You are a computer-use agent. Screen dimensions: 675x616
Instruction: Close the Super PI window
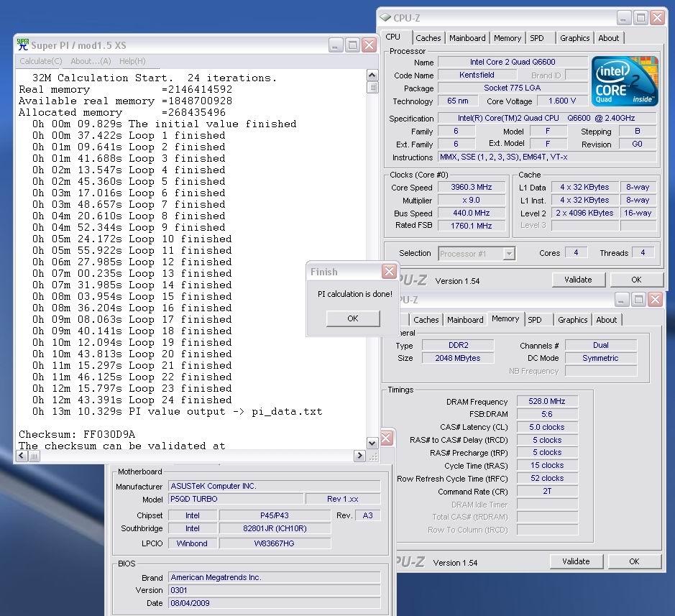(369, 45)
